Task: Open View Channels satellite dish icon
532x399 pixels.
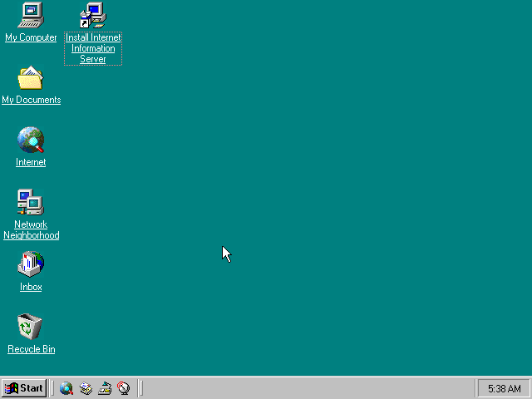Action: [124, 388]
